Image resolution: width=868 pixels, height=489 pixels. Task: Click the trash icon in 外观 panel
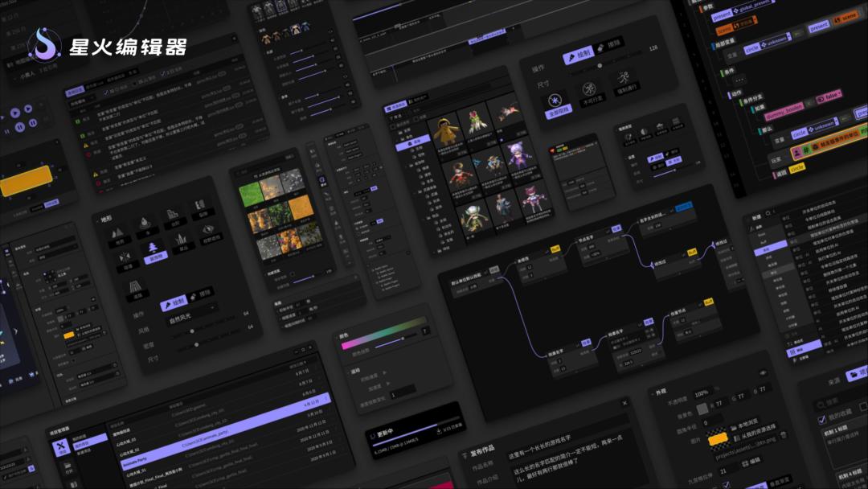[783, 436]
